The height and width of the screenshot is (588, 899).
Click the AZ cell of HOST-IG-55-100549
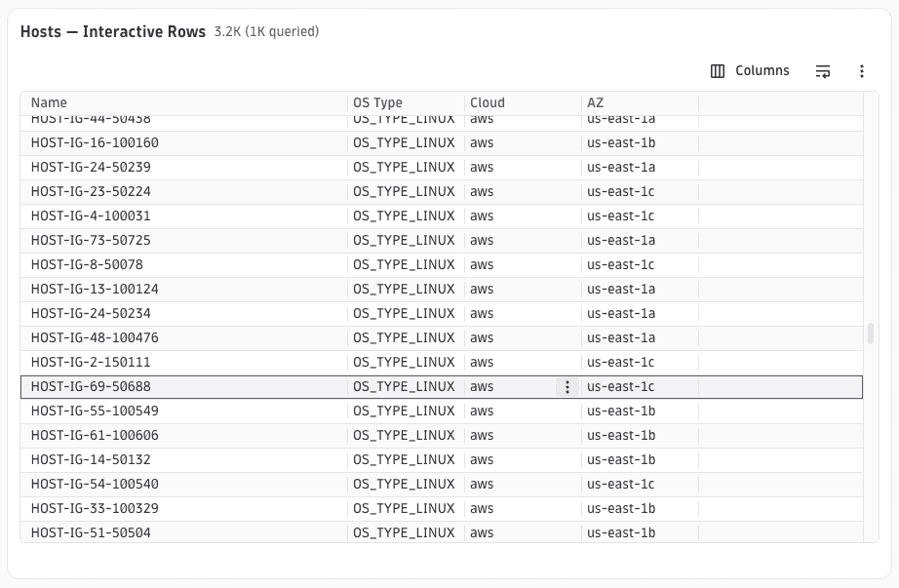pyautogui.click(x=640, y=411)
